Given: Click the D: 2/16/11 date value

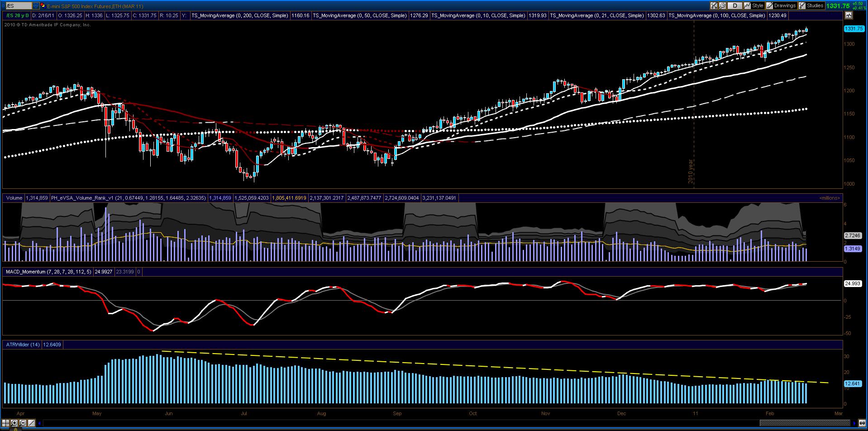Looking at the screenshot, I should click(43, 15).
